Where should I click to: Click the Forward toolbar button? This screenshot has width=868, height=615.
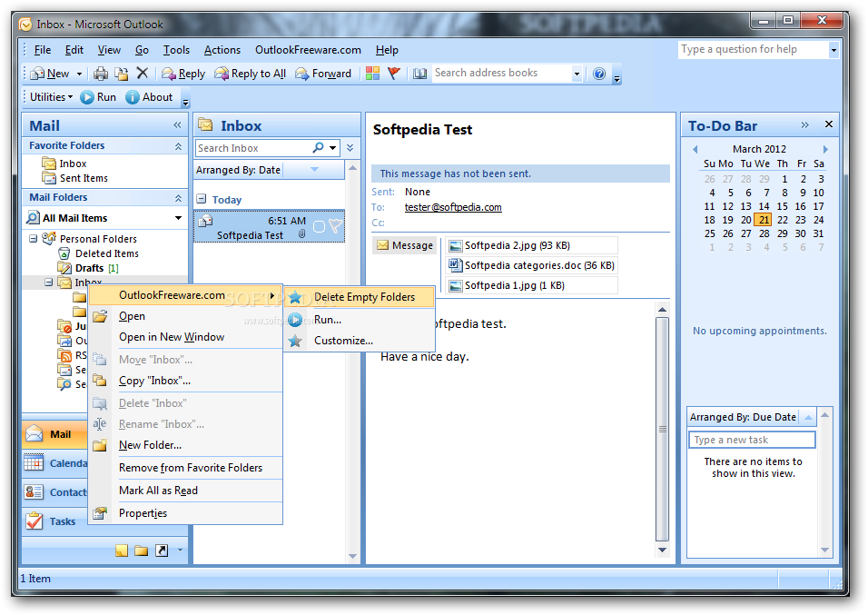click(323, 74)
